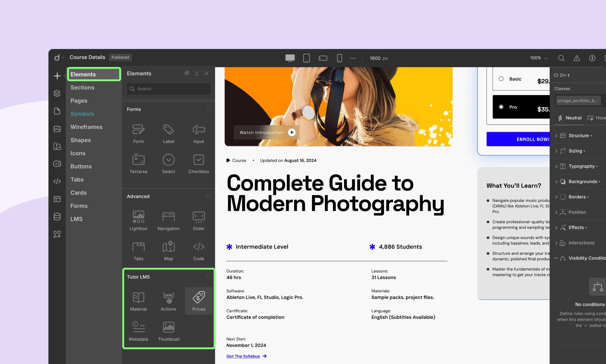Select the Neutral state tab

[570, 118]
